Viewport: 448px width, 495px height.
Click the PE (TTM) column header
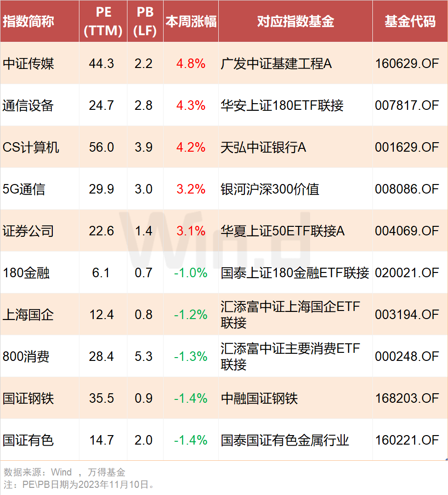point(103,21)
